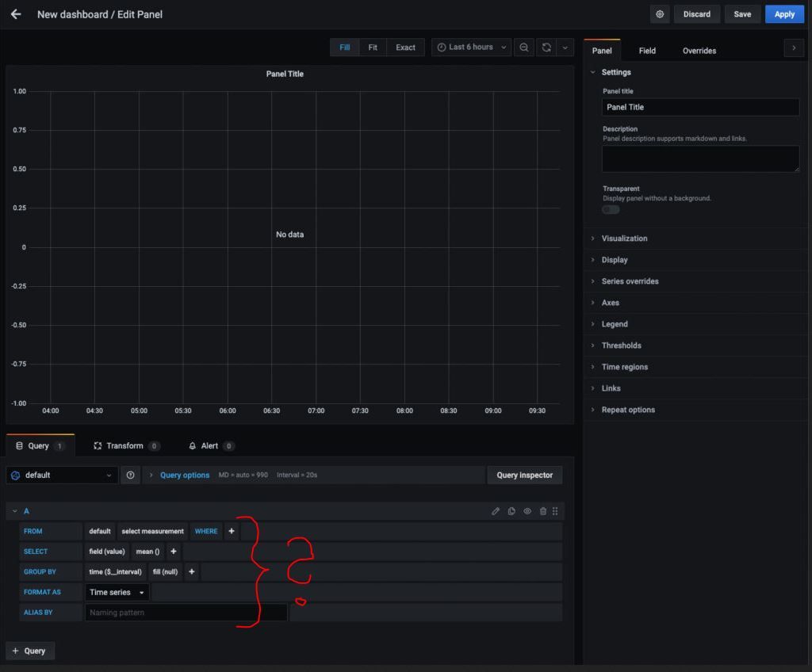Select the Exact display mode
Screen dimensions: 812x672
point(405,48)
